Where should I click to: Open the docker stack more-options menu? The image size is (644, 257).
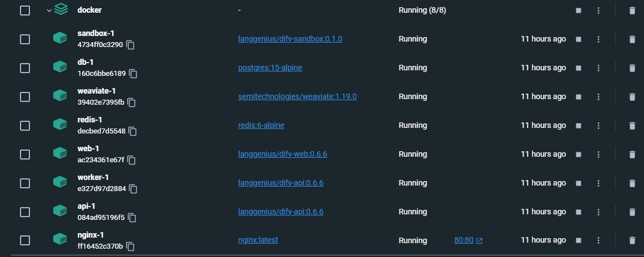coord(599,10)
